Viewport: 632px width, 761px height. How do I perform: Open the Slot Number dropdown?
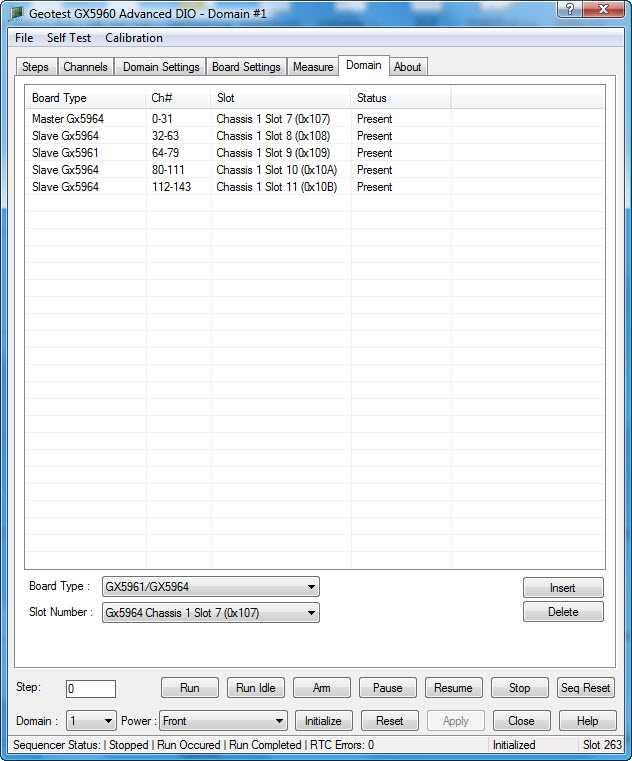point(211,612)
